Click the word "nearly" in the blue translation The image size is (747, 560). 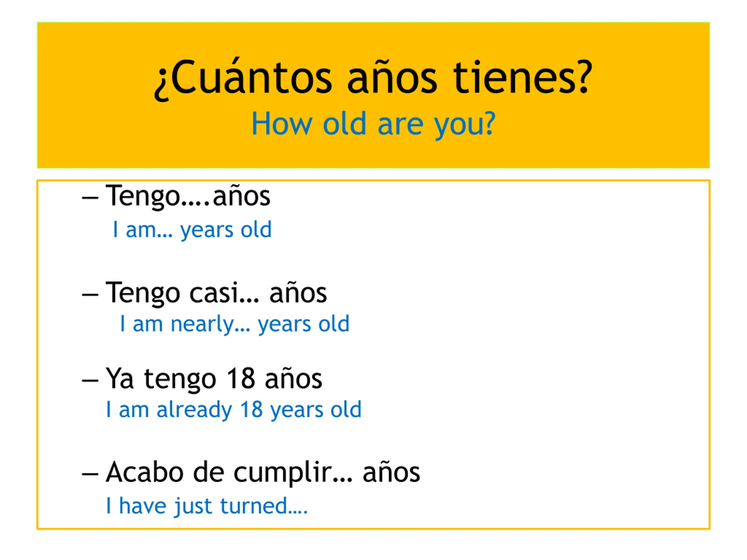point(202,325)
